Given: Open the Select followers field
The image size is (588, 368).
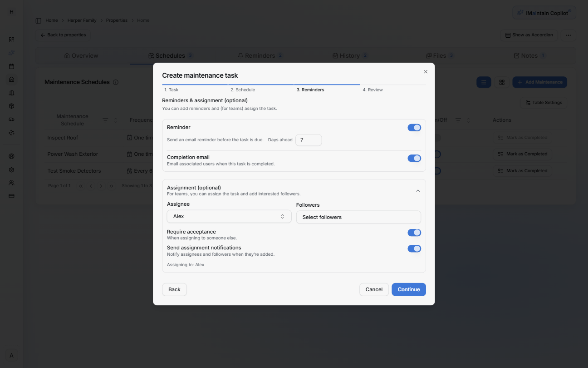Looking at the screenshot, I should click(x=358, y=217).
